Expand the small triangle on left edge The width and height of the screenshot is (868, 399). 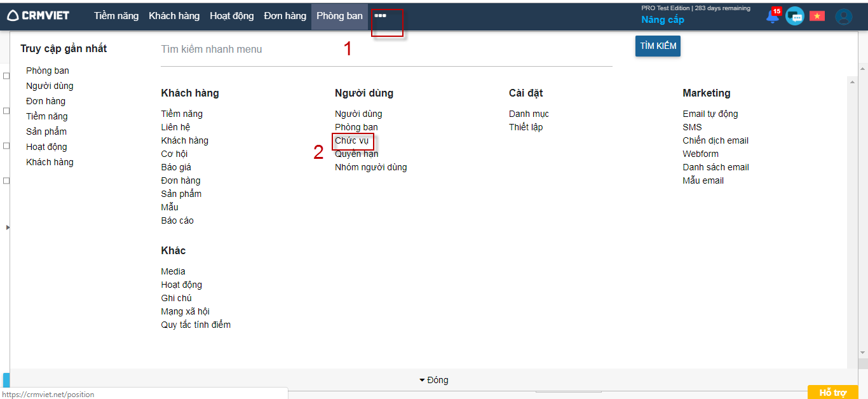(7, 227)
